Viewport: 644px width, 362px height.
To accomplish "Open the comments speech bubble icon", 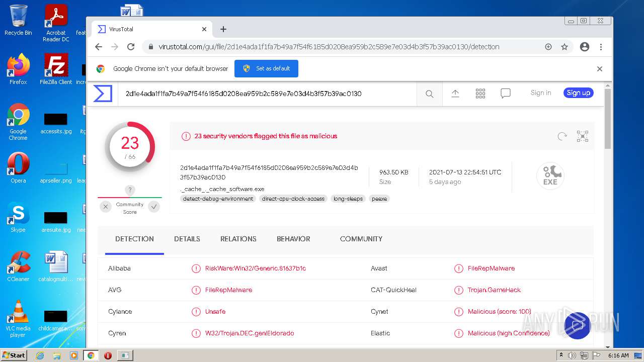I will (x=506, y=94).
